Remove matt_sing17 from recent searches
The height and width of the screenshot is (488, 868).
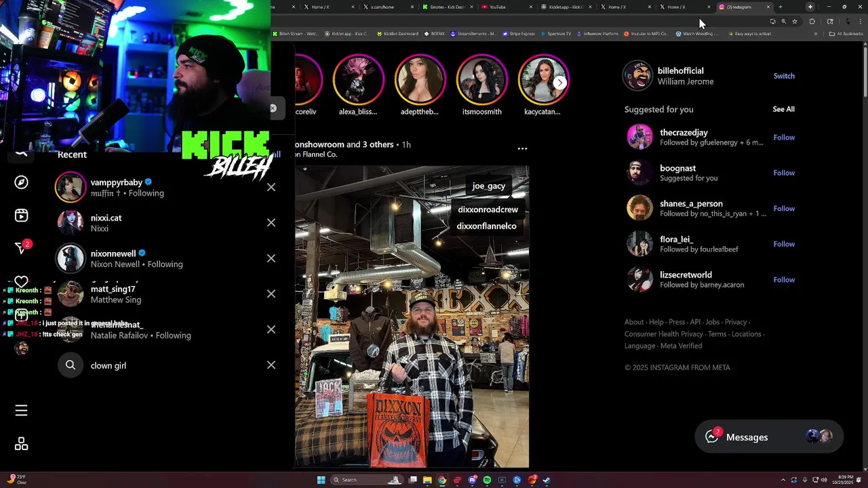[271, 293]
